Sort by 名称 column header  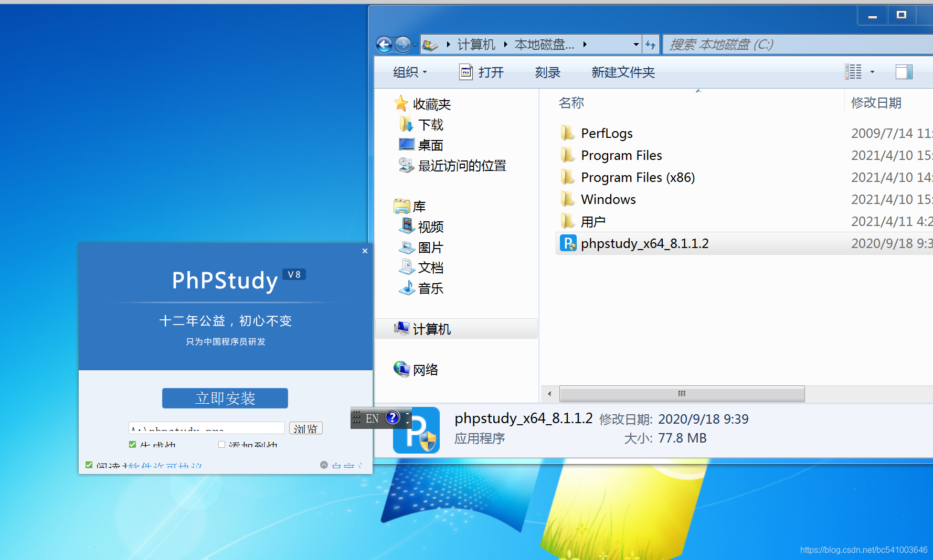click(571, 102)
